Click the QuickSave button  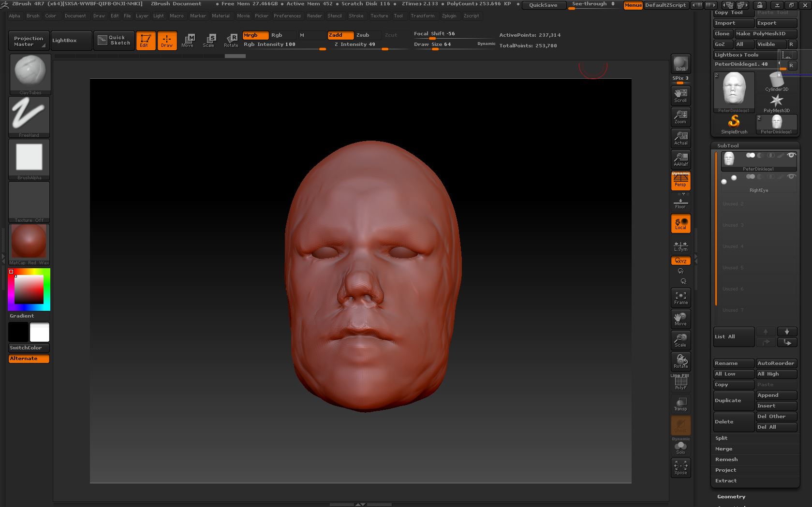pos(543,5)
